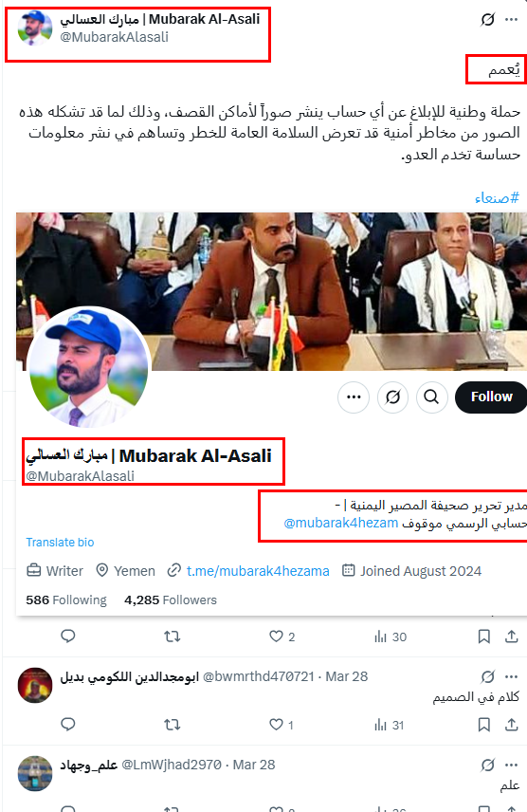This screenshot has height=812, width=527.
Task: Reply to the main post
Action: pyautogui.click(x=68, y=637)
